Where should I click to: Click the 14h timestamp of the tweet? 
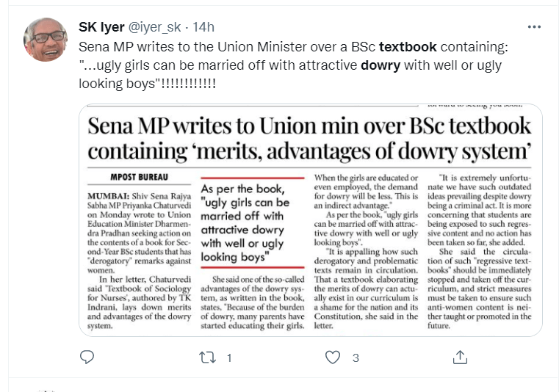pos(203,27)
